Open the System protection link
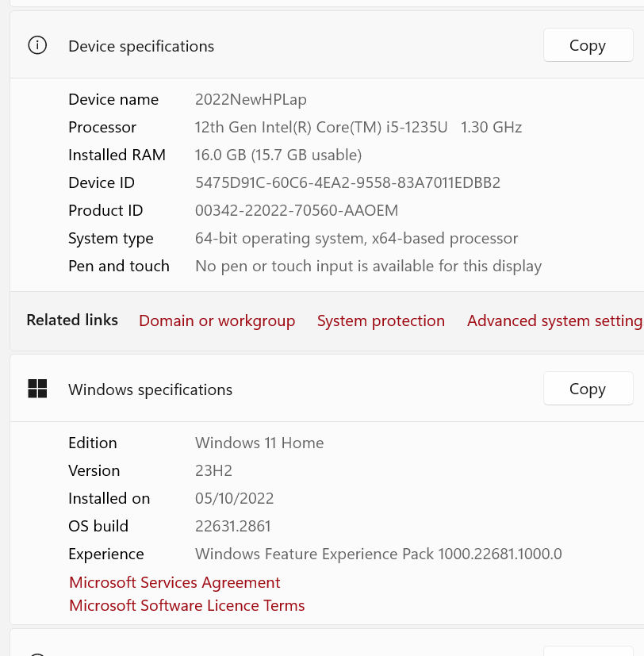 point(381,321)
